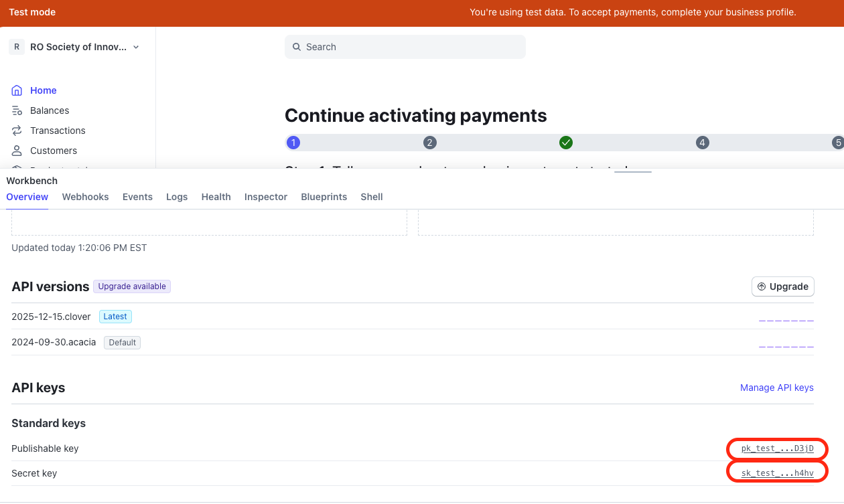Click the 'Updated today 1:20:06 PM EST' text

(x=79, y=248)
